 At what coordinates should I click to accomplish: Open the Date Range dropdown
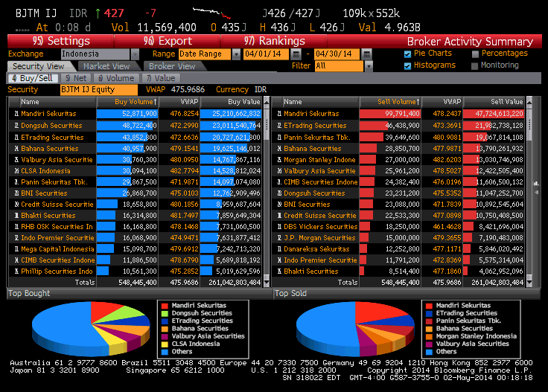click(x=237, y=54)
